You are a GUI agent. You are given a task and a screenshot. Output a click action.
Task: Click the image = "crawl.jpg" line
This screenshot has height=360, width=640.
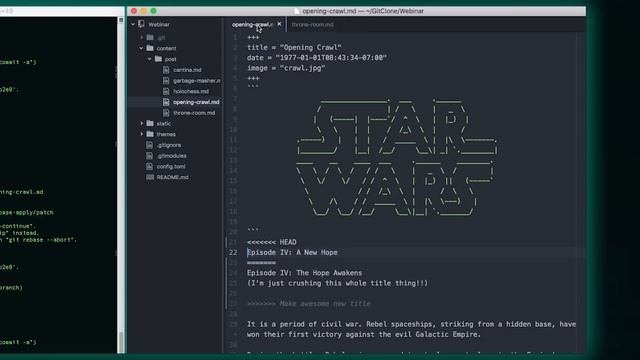pyautogui.click(x=286, y=68)
